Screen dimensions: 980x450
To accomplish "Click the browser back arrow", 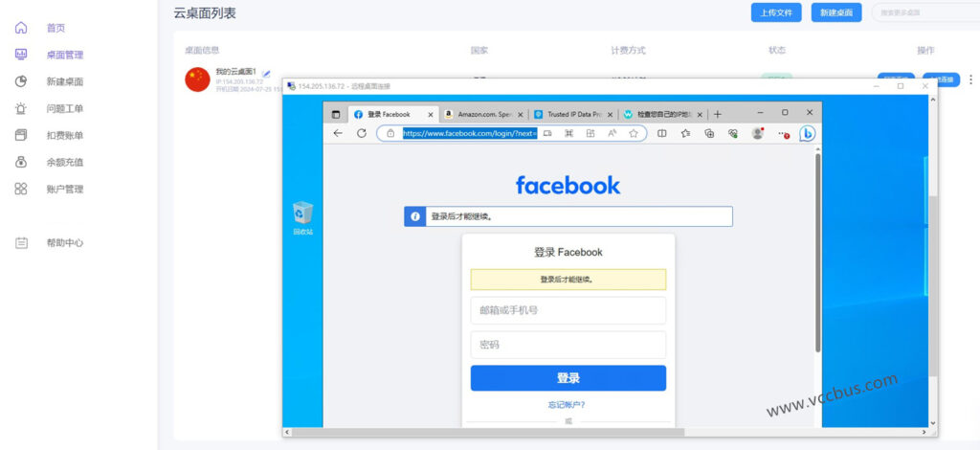I will [x=338, y=134].
